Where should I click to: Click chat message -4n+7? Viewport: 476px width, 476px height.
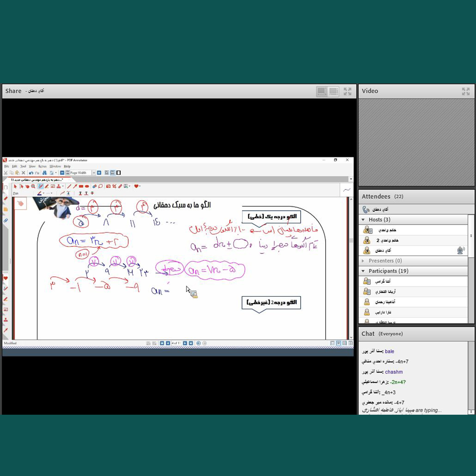pyautogui.click(x=402, y=361)
